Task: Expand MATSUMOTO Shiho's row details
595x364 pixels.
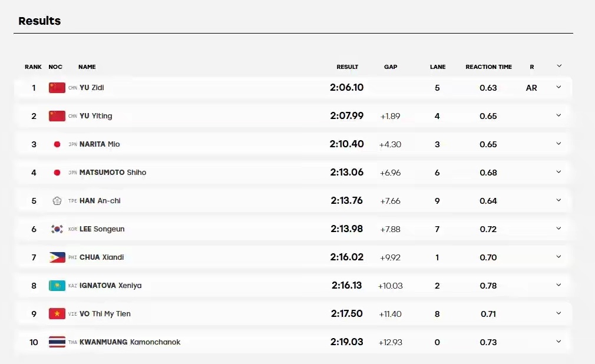Action: (558, 172)
